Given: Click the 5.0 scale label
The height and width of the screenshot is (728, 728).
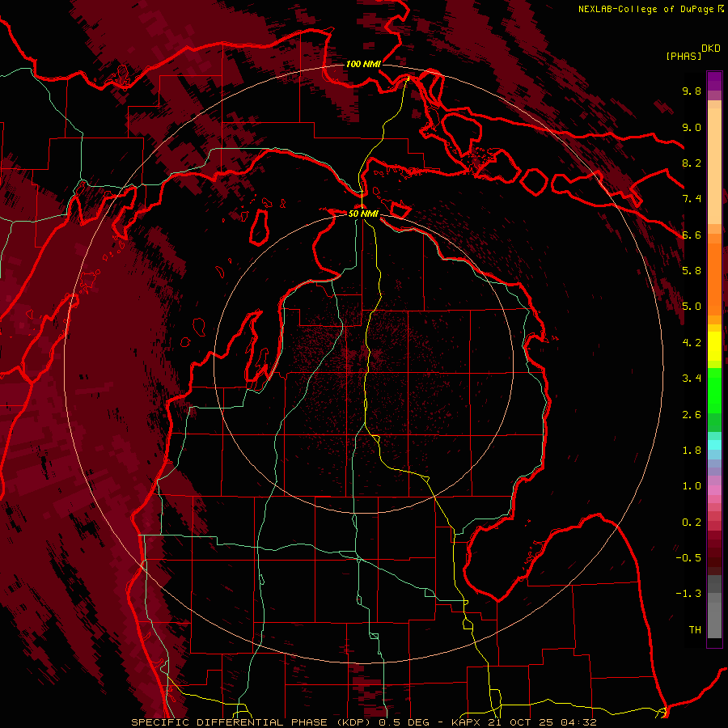Looking at the screenshot, I should click(x=692, y=307).
